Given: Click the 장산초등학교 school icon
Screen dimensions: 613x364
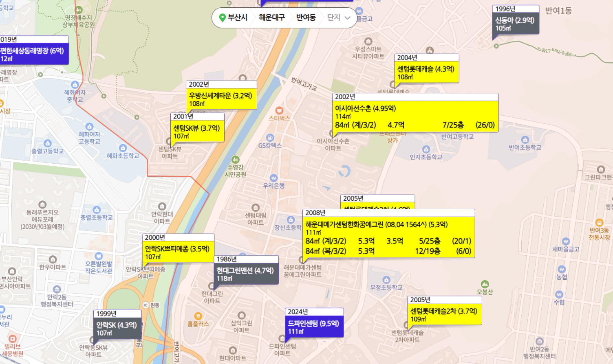Looking at the screenshot, I should click(x=291, y=220).
